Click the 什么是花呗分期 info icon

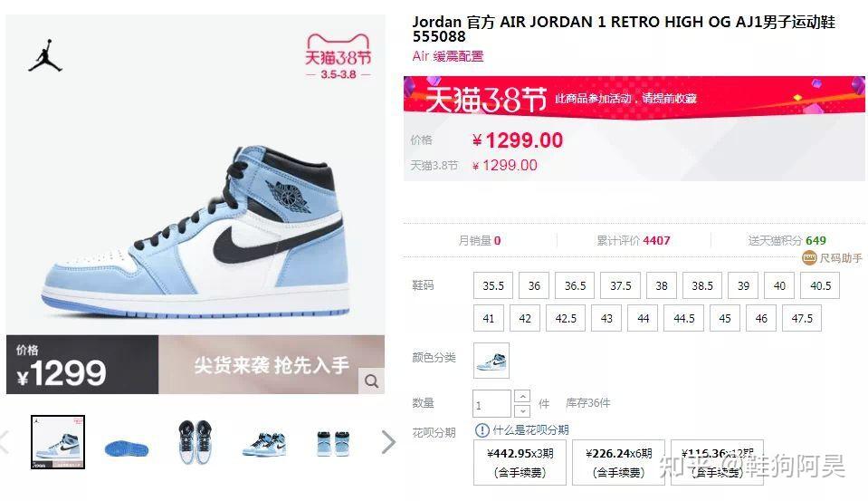coord(482,430)
